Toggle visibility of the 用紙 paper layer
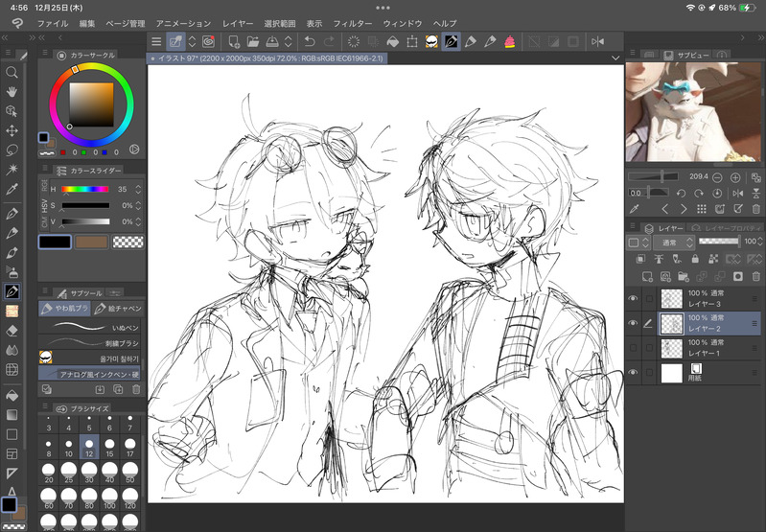The image size is (766, 532). click(633, 373)
